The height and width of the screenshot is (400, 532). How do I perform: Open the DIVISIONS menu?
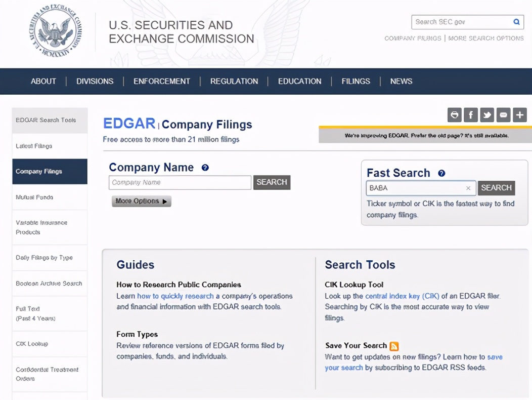[95, 81]
